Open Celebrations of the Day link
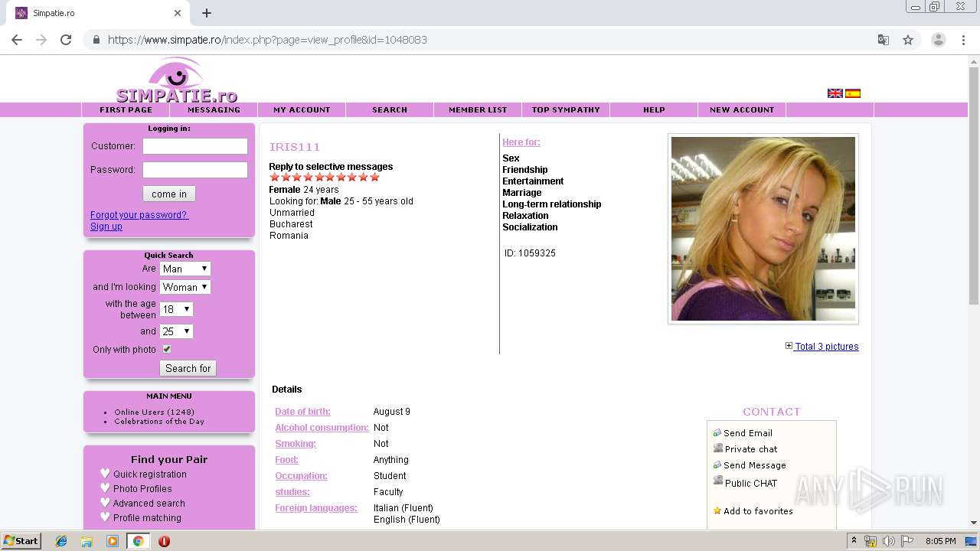 [x=159, y=421]
